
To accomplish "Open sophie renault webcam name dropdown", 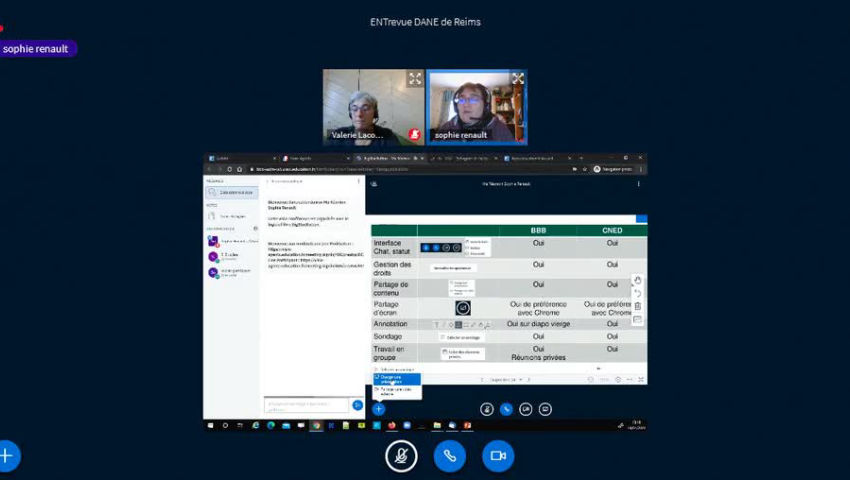I will 461,134.
